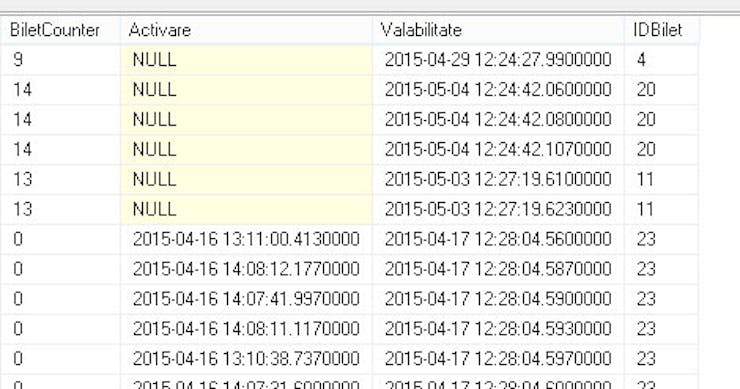Select Valabilitate cell 2015-05-04 12:24:42.0600000
This screenshot has height=389, width=740.
point(498,90)
